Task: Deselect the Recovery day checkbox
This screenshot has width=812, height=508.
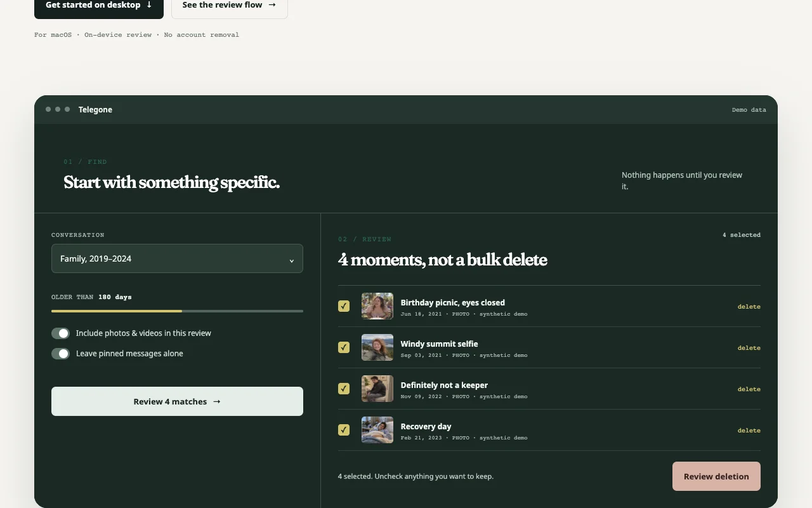Action: pyautogui.click(x=344, y=430)
